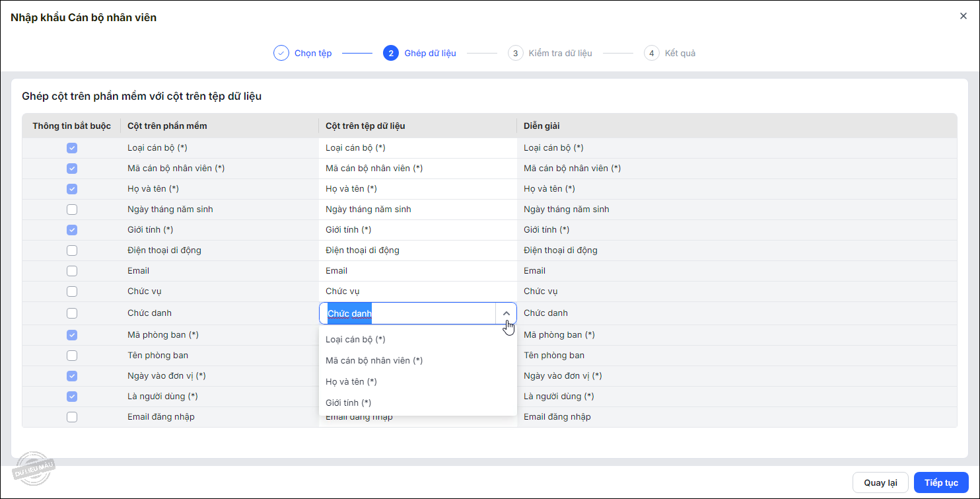Image resolution: width=980 pixels, height=499 pixels.
Task: Click the step 2 Ghép dữ liệu circle
Action: [x=391, y=53]
